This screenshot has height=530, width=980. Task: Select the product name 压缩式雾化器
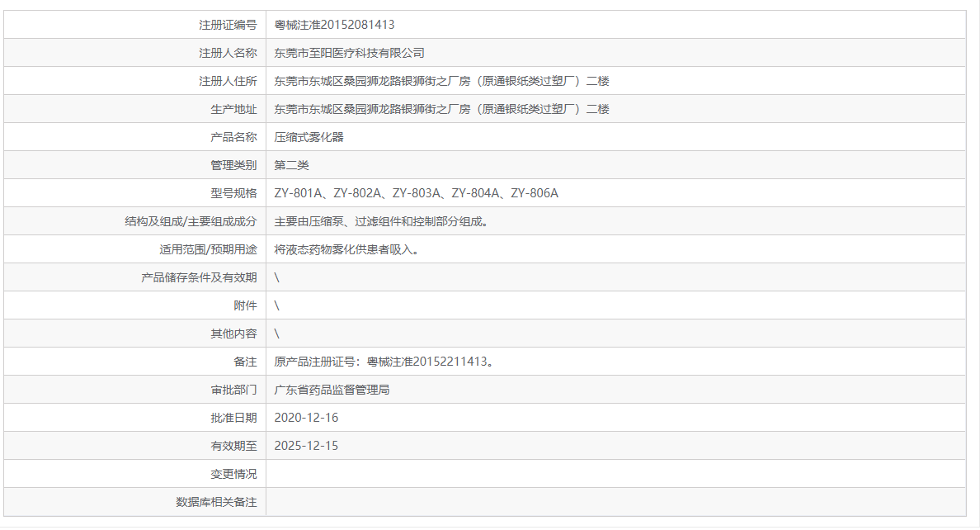pyautogui.click(x=309, y=137)
